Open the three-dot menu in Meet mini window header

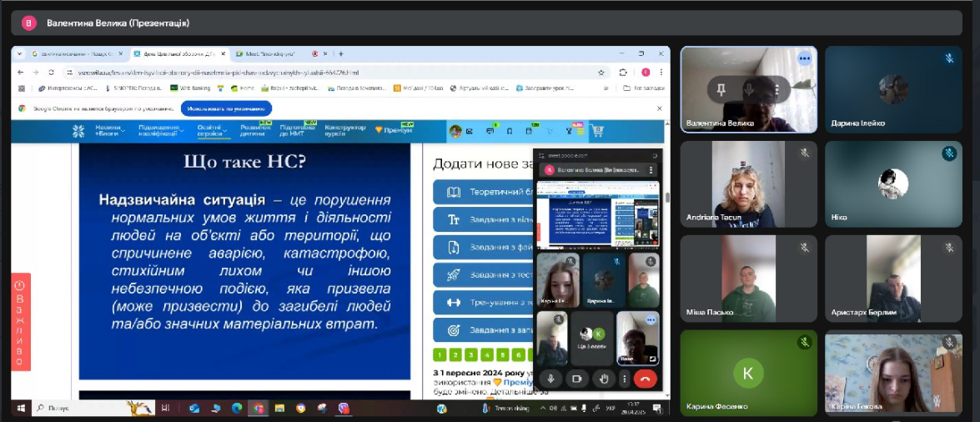[x=651, y=169]
